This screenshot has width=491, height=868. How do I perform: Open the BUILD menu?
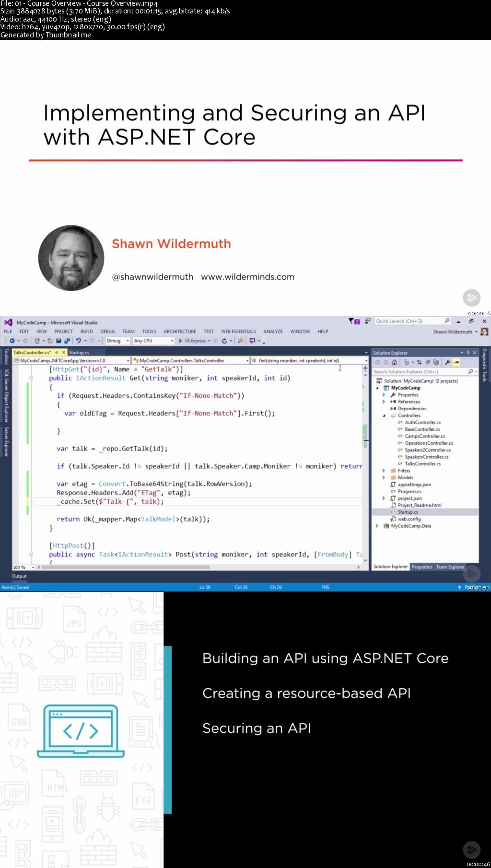click(x=87, y=331)
